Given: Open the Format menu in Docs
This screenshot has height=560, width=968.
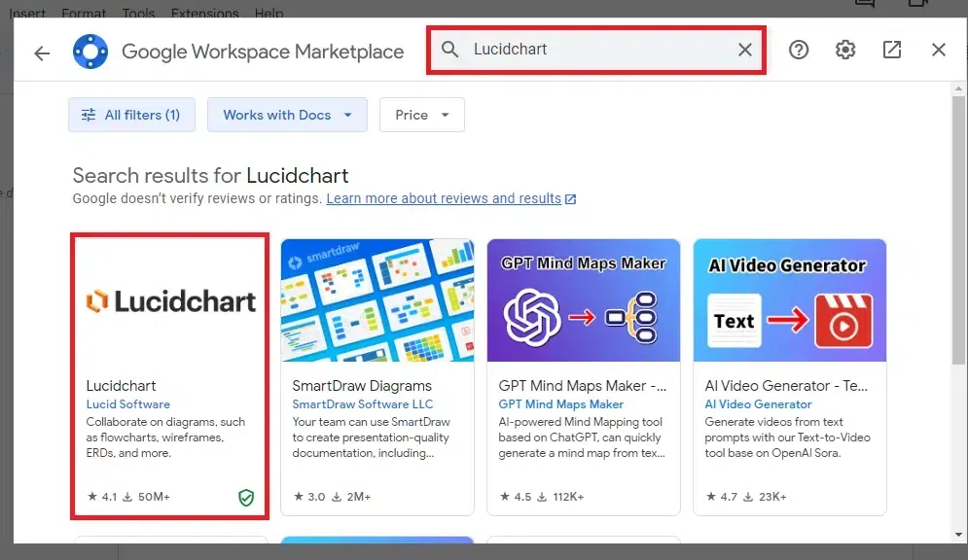Looking at the screenshot, I should click(x=84, y=13).
